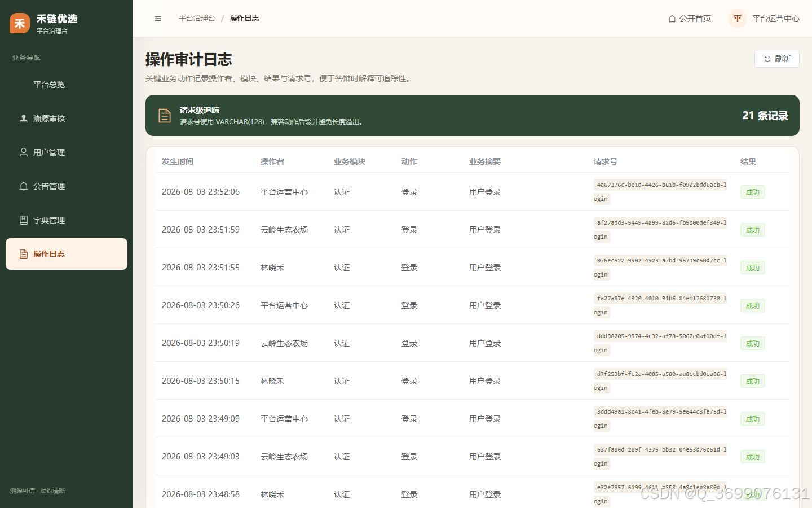Click the timestamp 2026-08-03 23:50:26

point(201,305)
